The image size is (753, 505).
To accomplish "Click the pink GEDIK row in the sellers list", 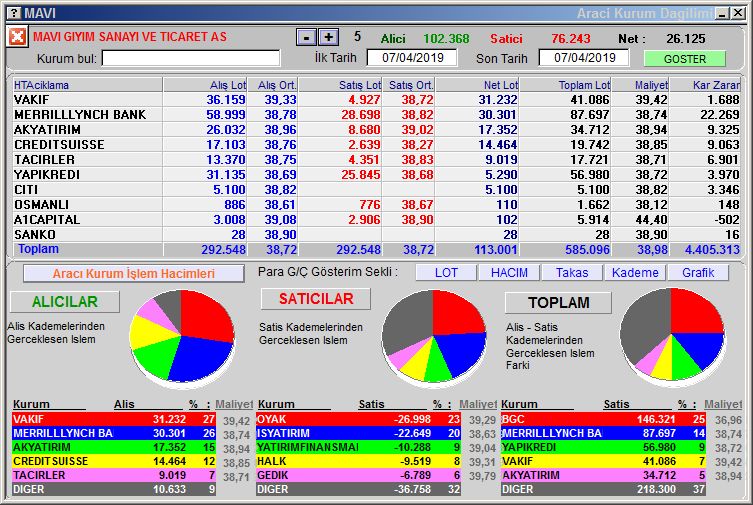I will 358,475.
